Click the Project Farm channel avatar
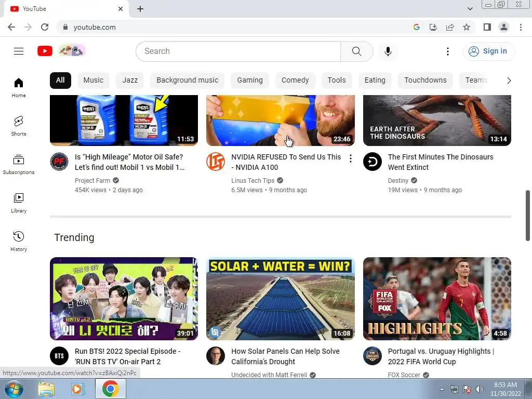 [x=59, y=162]
